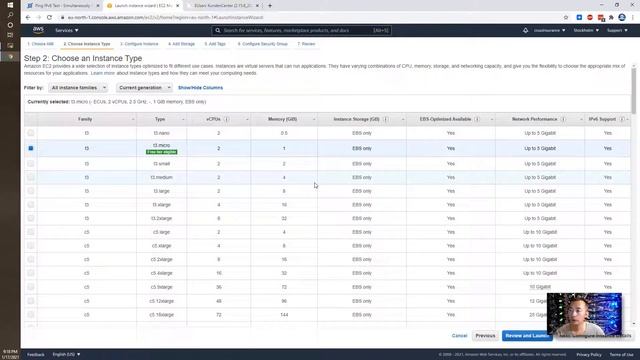Click the browser address bar URL
The width and height of the screenshot is (640, 360).
click(165, 18)
